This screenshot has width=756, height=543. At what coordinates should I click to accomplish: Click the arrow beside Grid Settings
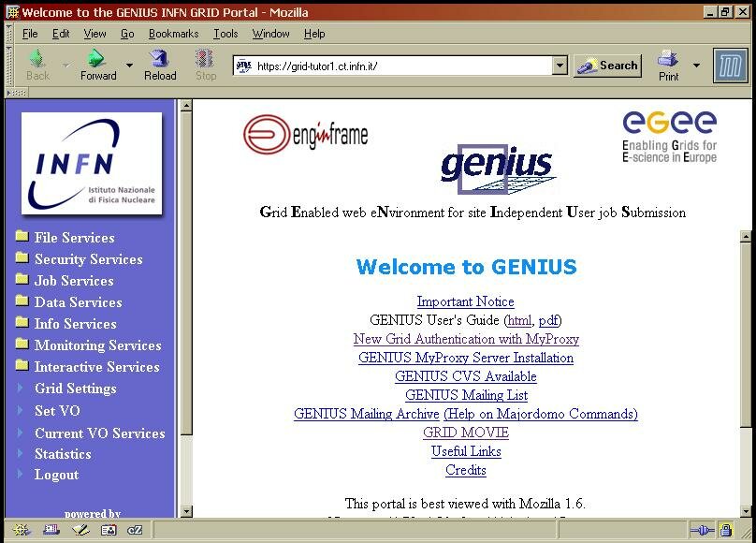pyautogui.click(x=20, y=388)
